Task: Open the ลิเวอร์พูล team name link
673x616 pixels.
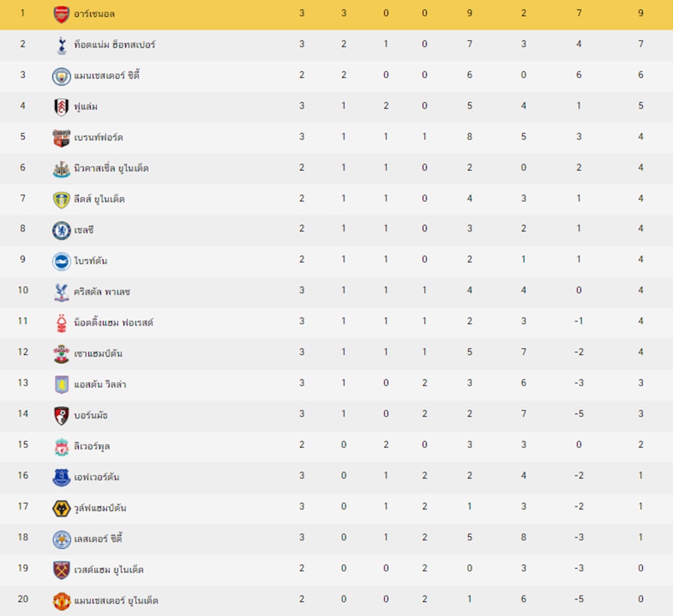Action: click(92, 446)
